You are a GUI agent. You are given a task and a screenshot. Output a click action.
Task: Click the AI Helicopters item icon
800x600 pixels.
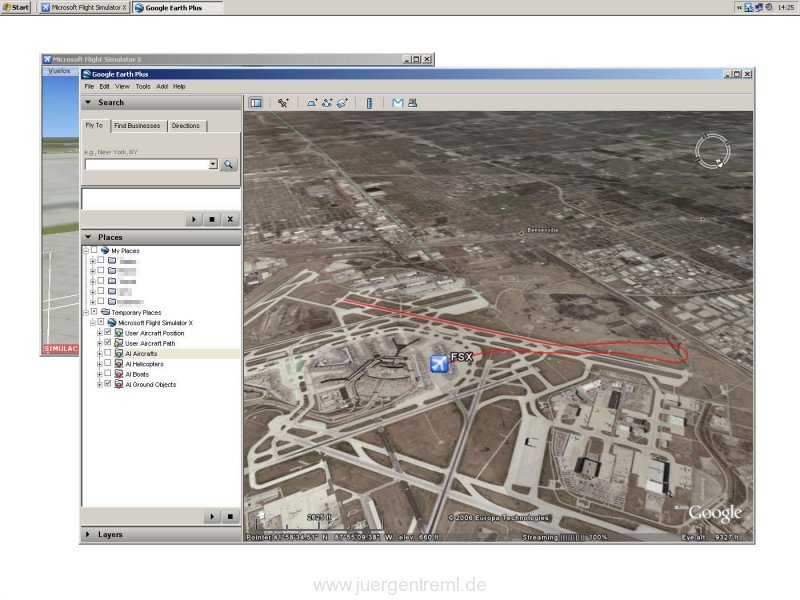(x=119, y=364)
